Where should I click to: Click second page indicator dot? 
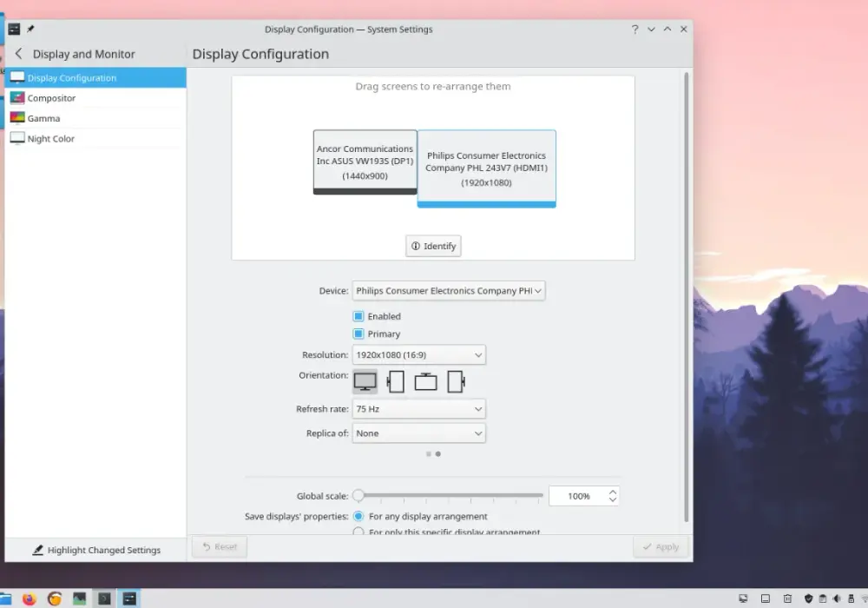[437, 454]
